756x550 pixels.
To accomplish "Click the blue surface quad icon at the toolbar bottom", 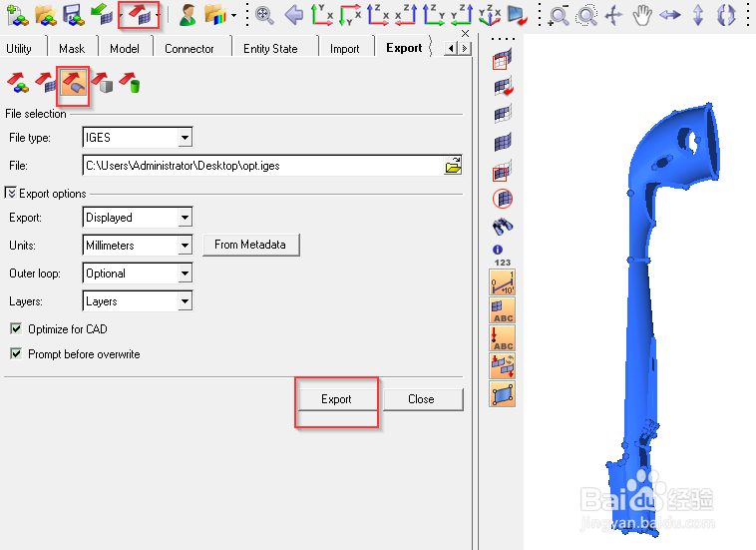I will pyautogui.click(x=503, y=394).
